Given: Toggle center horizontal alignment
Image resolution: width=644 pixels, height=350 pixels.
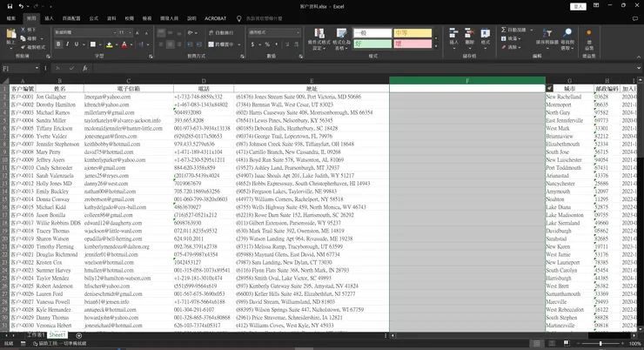Looking at the screenshot, I should (170, 44).
